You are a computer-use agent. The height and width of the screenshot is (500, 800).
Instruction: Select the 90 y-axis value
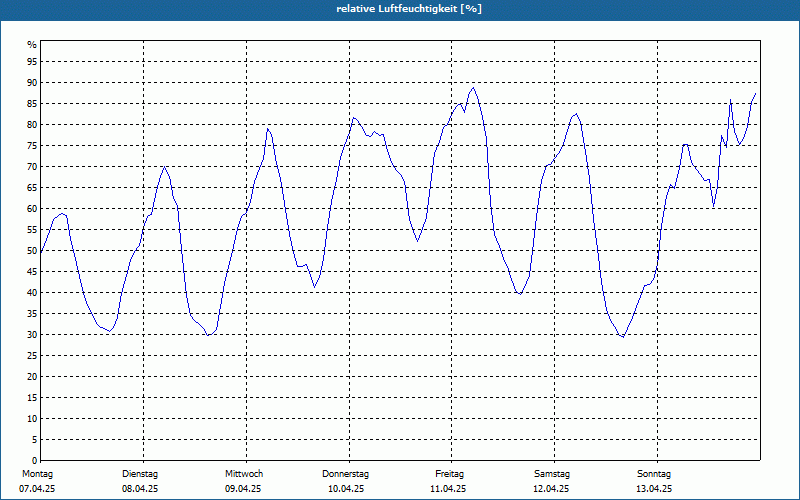tap(32, 83)
